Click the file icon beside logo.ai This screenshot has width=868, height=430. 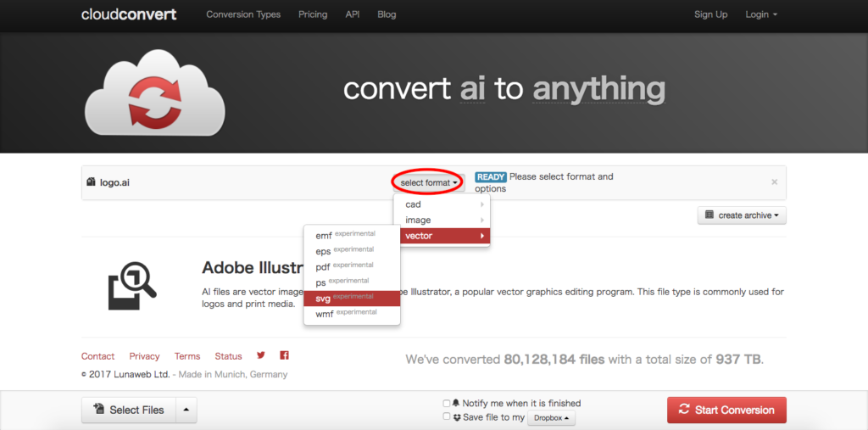point(92,181)
